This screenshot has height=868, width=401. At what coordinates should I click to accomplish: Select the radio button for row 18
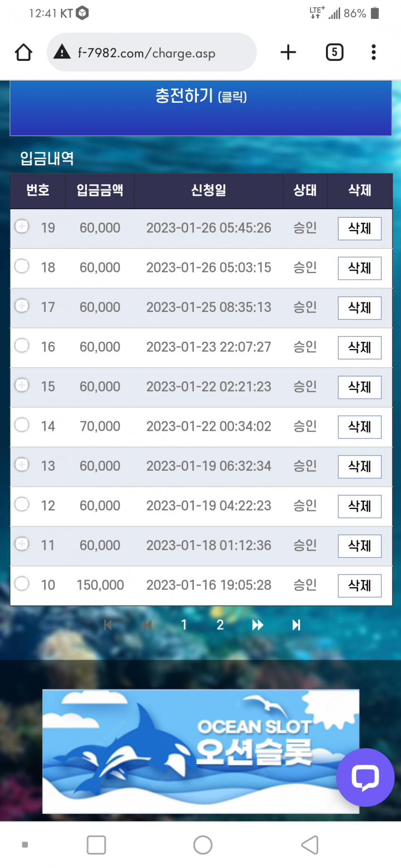pyautogui.click(x=22, y=266)
